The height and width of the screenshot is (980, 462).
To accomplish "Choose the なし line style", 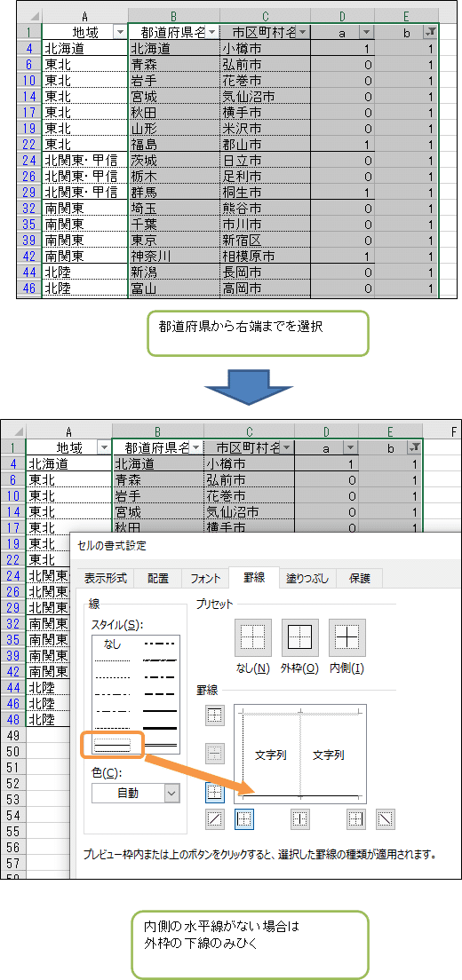I will click(x=113, y=644).
